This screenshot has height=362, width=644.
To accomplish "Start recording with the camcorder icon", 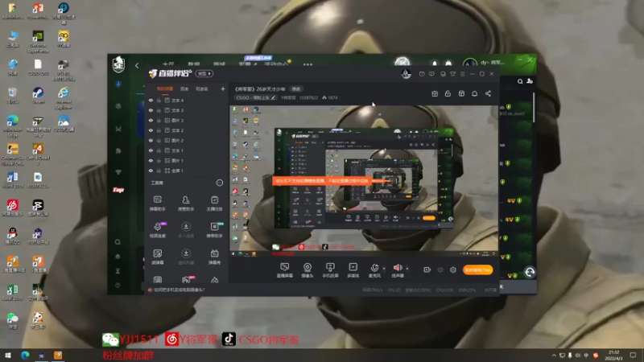I will pos(427,269).
